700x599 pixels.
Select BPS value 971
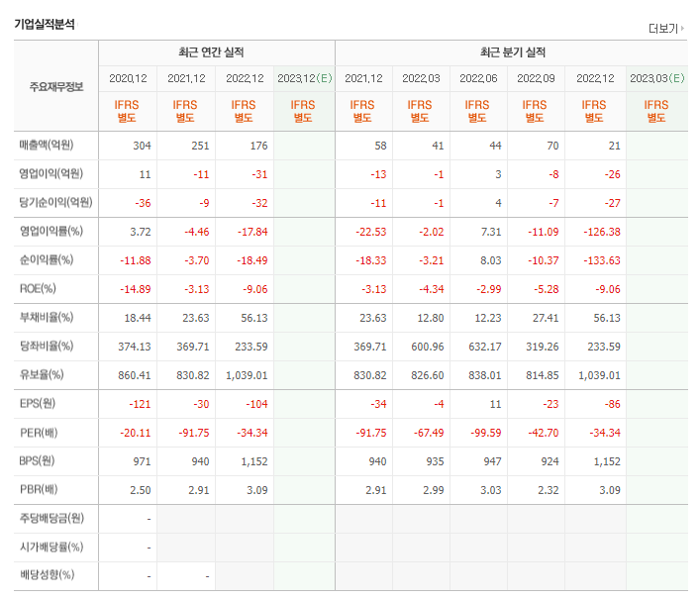click(x=142, y=461)
